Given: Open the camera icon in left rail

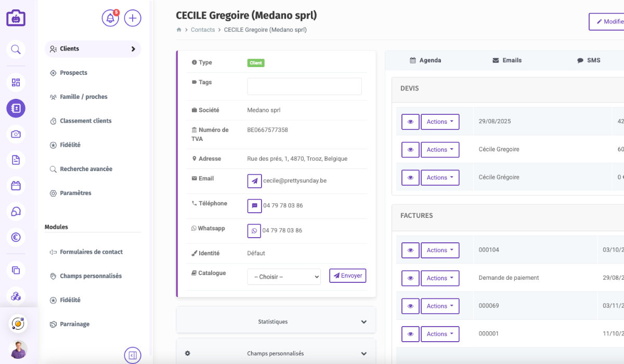Looking at the screenshot, I should 16,134.
